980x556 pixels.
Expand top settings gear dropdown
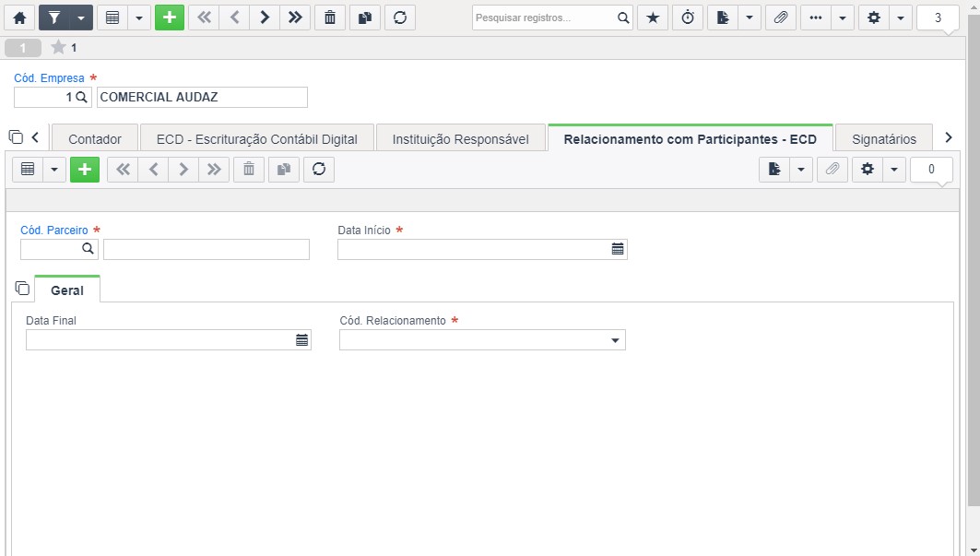tap(901, 18)
